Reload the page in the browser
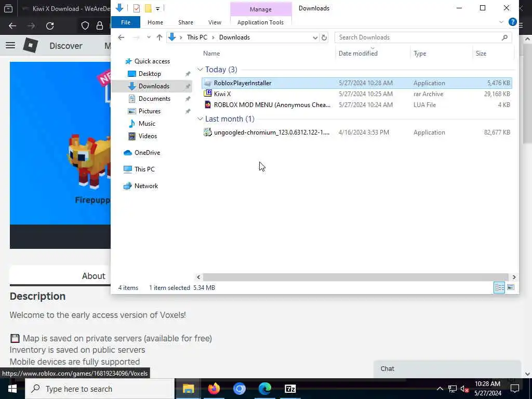The height and width of the screenshot is (399, 532). (50, 26)
